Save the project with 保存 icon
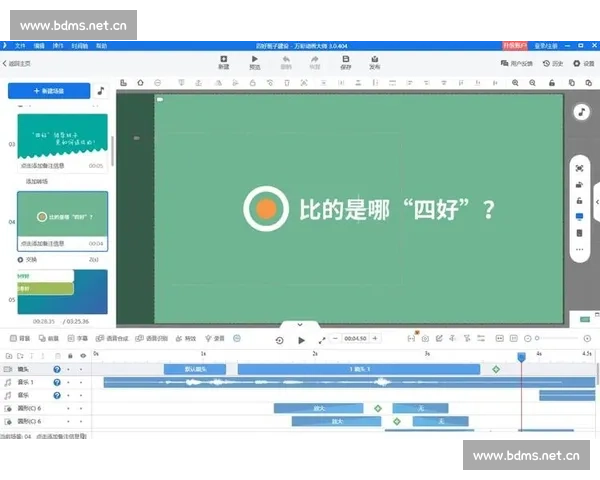This screenshot has width=600, height=480. [346, 62]
